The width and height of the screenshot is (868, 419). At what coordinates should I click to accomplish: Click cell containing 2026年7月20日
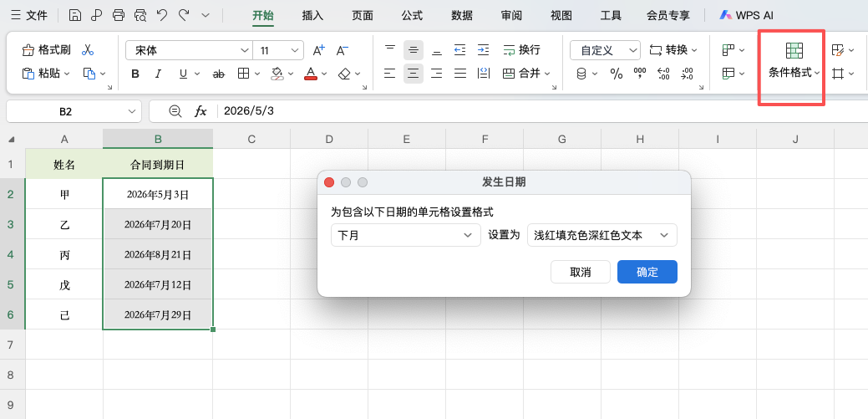click(158, 224)
